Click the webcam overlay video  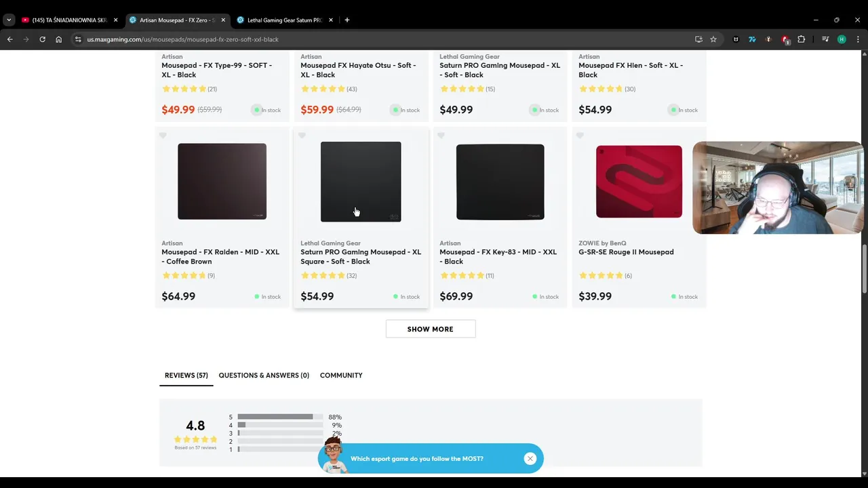pyautogui.click(x=777, y=188)
